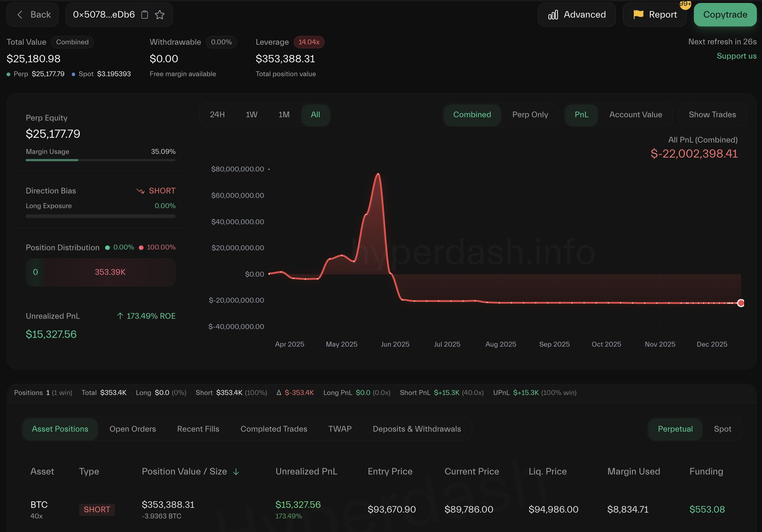Copy wallet address with clipboard icon
Viewport: 762px width, 532px height.
click(x=145, y=15)
